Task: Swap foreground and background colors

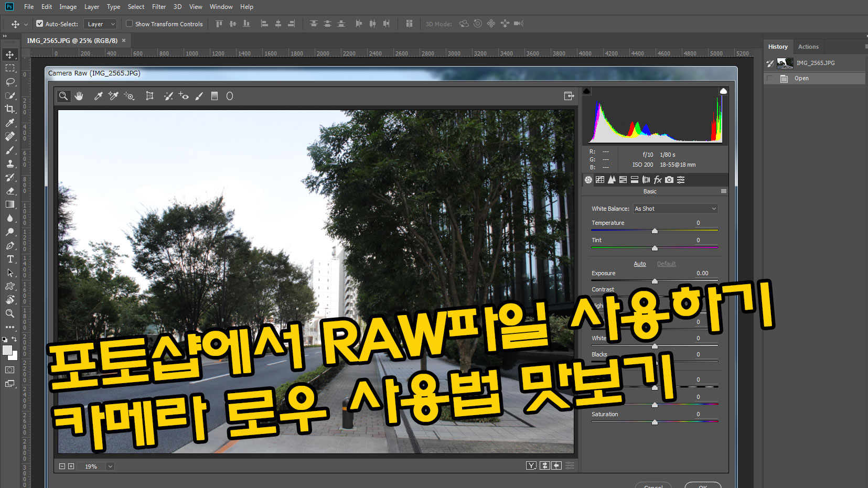Action: pos(15,339)
